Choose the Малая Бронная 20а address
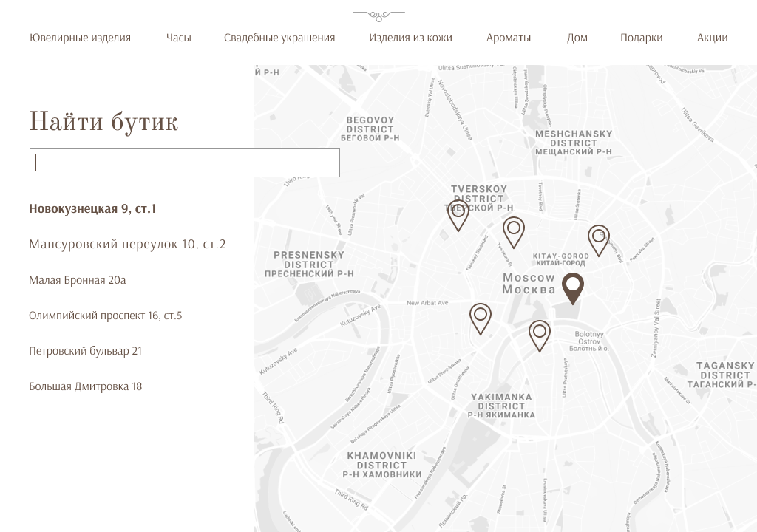757x532 pixels. (x=77, y=280)
